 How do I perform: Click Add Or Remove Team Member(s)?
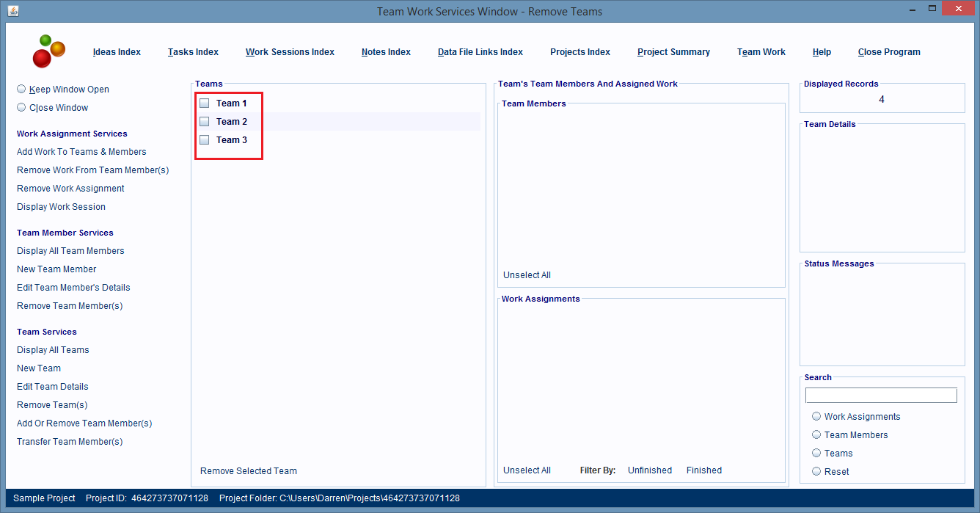84,423
